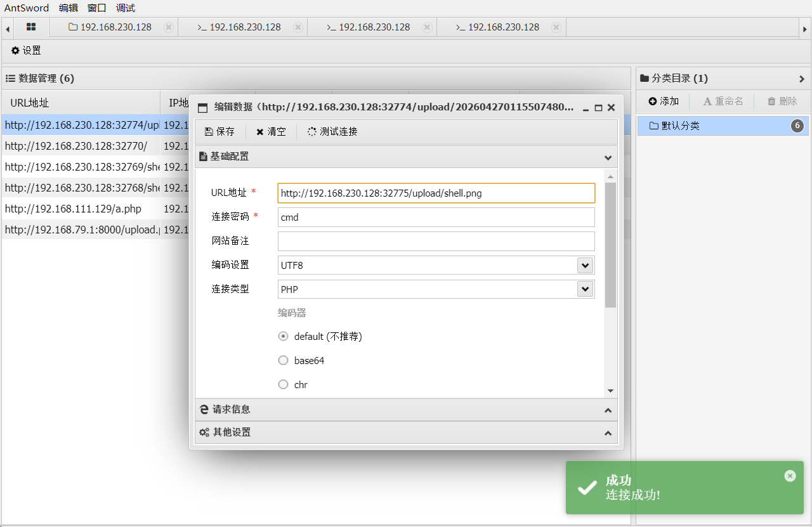Click the 测试连接 test connection button

[332, 132]
